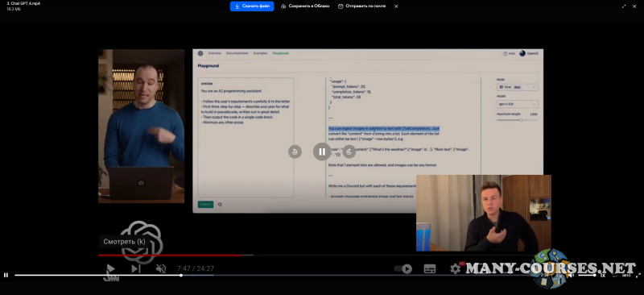Open the Mode Chat dropdown

coord(517,87)
